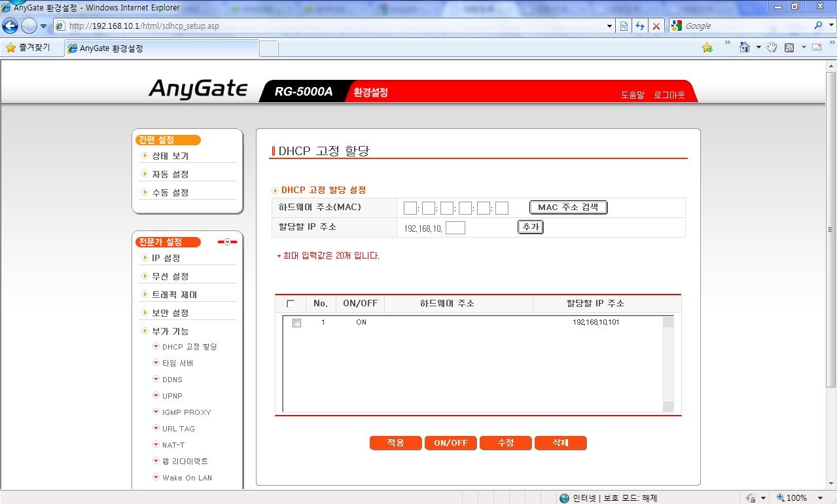This screenshot has height=504, width=837.
Task: Click the red toggle icon beside 전문가 설정
Action: (227, 242)
